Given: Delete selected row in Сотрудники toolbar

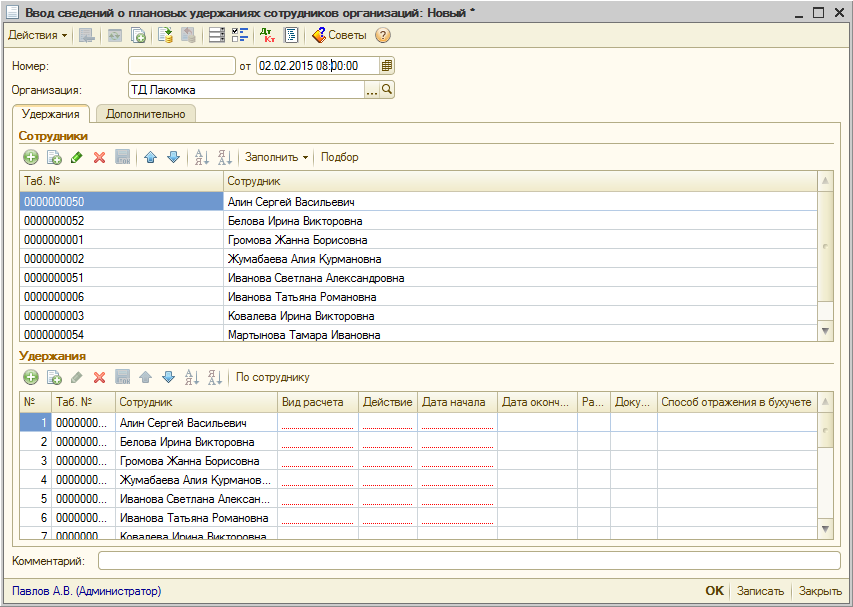Looking at the screenshot, I should coord(99,157).
